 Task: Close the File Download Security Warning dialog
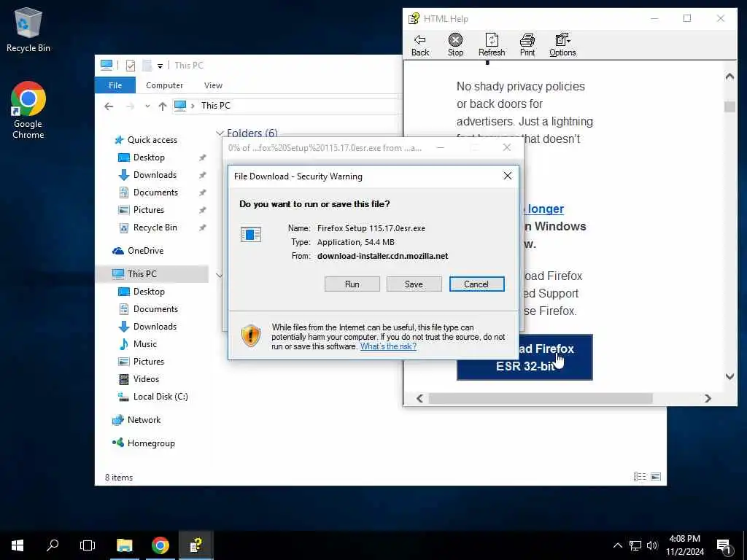point(508,176)
